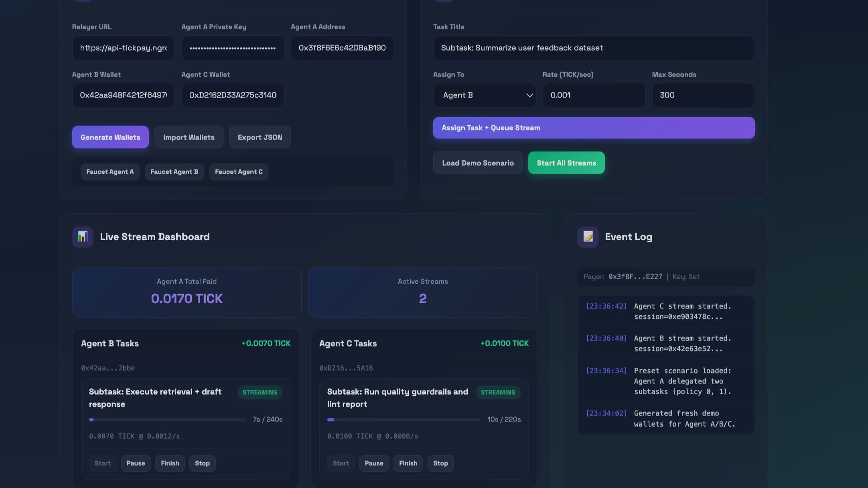This screenshot has height=488, width=868.
Task: Request tokens via Faucet Agent A
Action: 110,172
